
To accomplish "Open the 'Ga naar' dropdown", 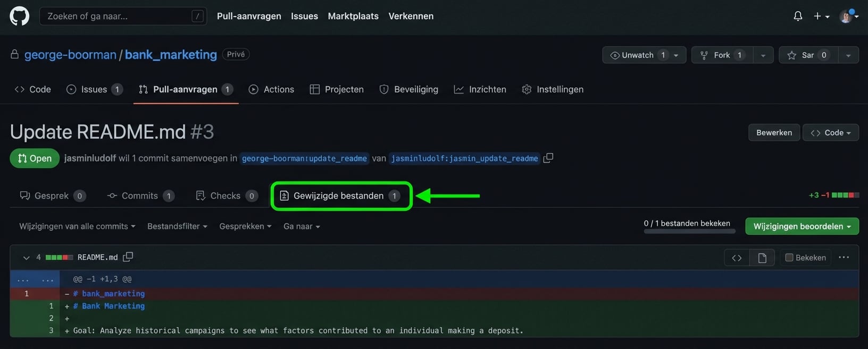I will (x=302, y=226).
